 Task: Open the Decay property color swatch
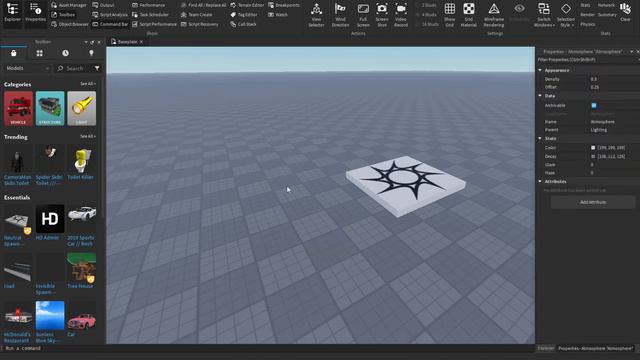click(x=593, y=156)
